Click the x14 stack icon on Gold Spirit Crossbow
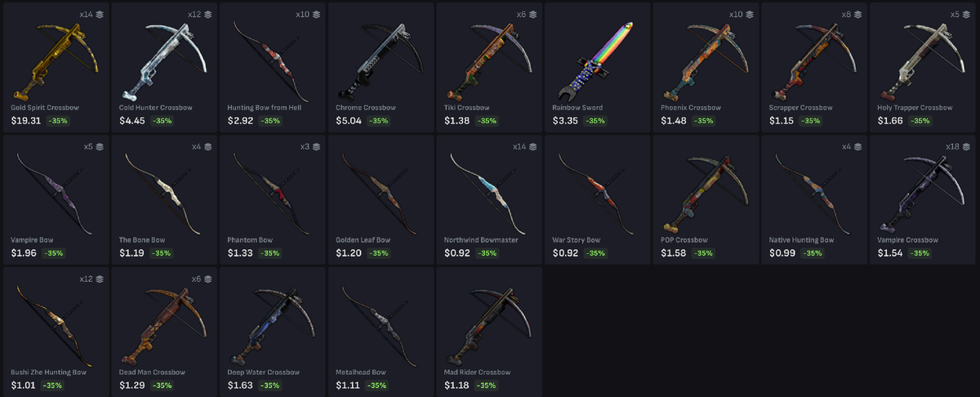The height and width of the screenshot is (397, 980). click(99, 15)
